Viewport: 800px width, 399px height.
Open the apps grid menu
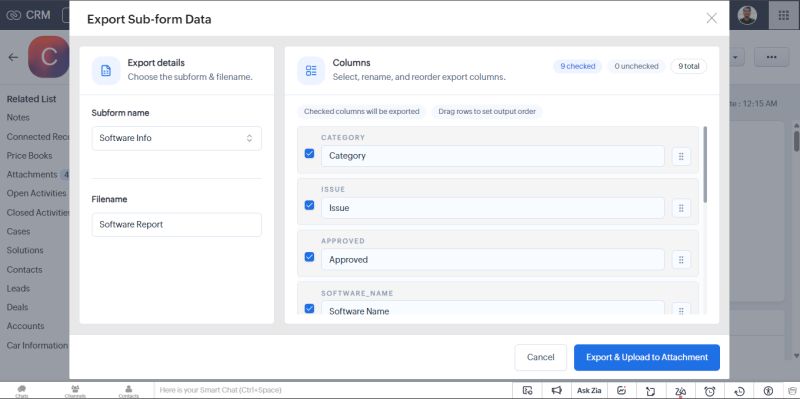point(784,15)
